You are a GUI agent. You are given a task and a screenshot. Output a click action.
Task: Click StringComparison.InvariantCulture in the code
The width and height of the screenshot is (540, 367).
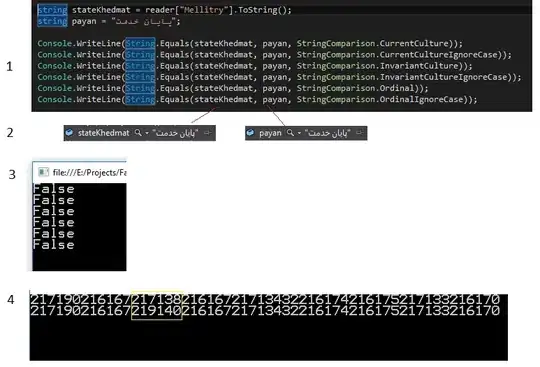(x=377, y=66)
